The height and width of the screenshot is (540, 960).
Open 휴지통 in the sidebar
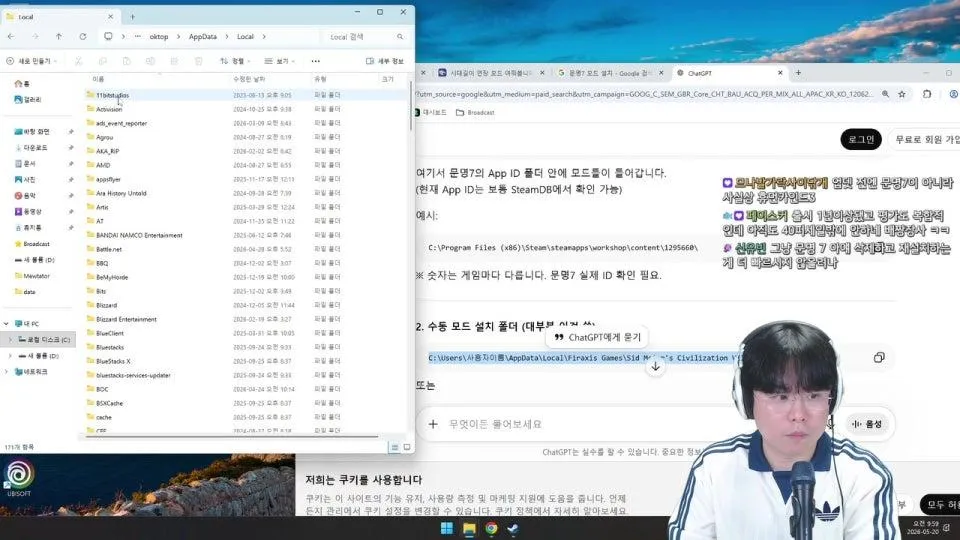point(28,227)
